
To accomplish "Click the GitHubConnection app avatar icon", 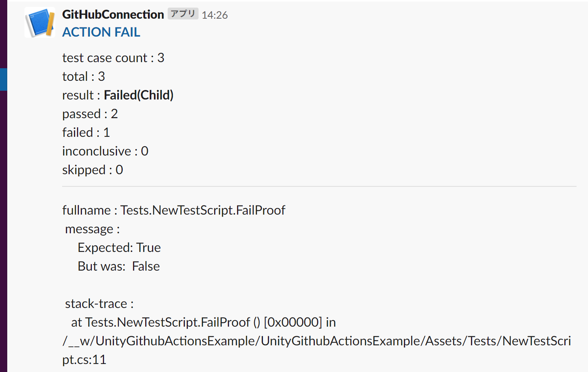I will pos(40,22).
